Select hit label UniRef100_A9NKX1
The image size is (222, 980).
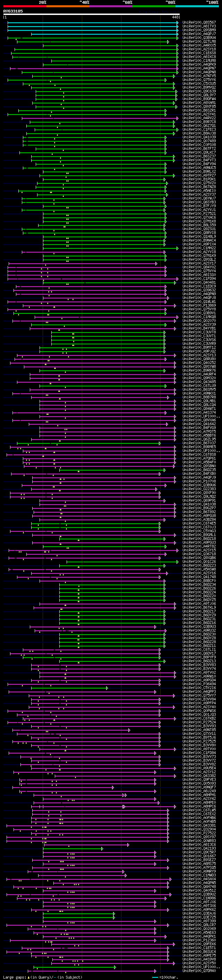coord(199,394)
